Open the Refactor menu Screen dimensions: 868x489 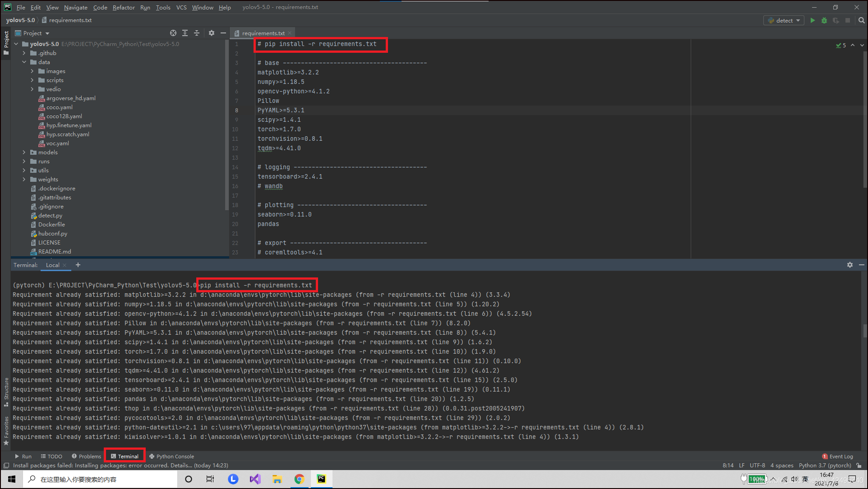click(124, 7)
